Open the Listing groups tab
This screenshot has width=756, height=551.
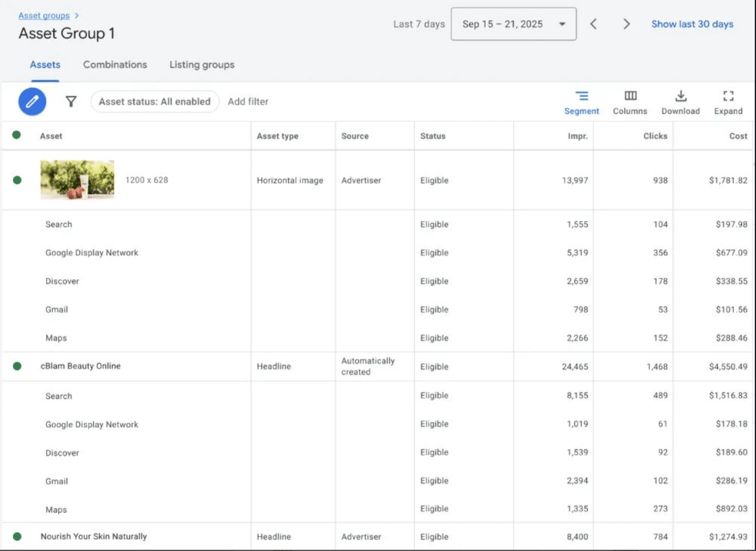202,64
